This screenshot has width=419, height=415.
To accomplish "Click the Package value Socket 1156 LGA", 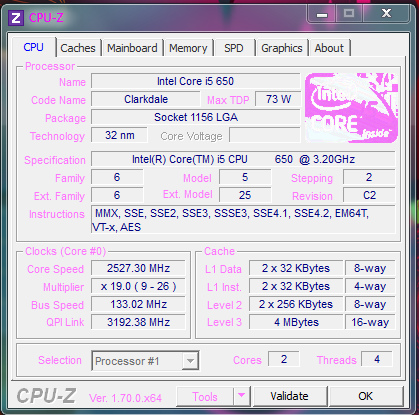I will tap(196, 117).
